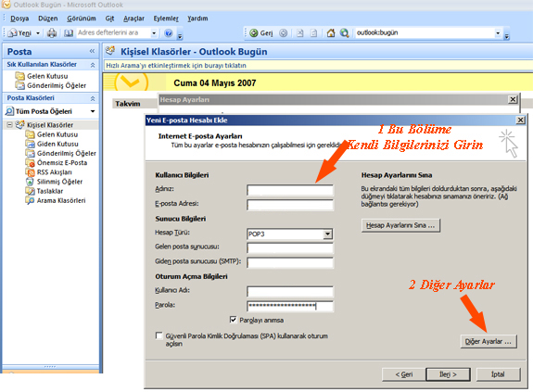Open Gönderilmiş Öğeler under Sık Kullanılan Klasörler
Image resolution: width=533 pixels, height=392 pixels.
51,85
